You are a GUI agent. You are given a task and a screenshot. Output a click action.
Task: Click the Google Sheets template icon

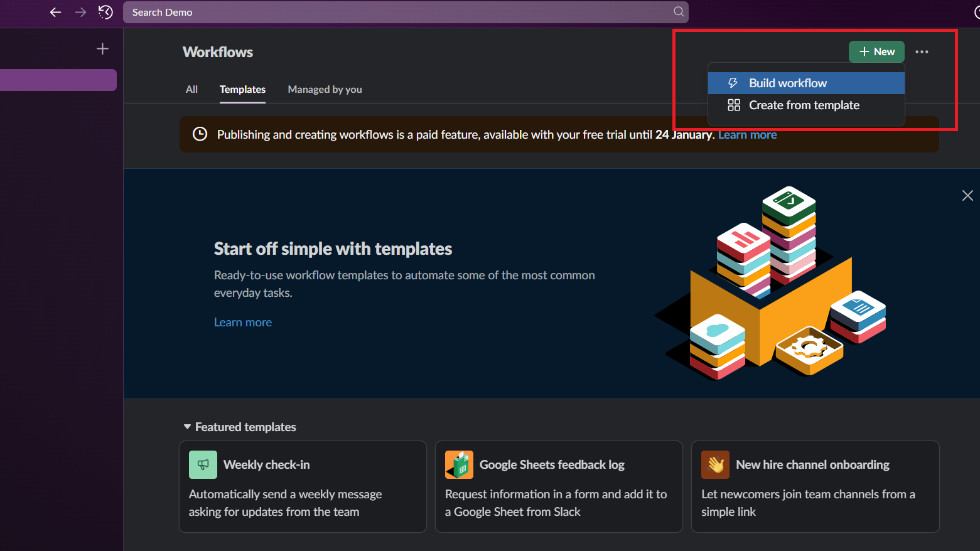pos(459,464)
